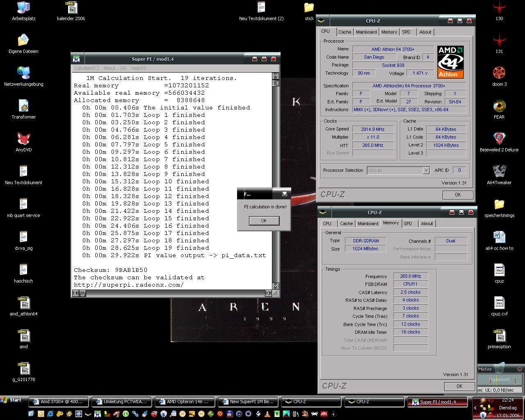Image resolution: width=525 pixels, height=420 pixels.
Task: Launch the Quake shortcut labeled 131
Action: (499, 44)
